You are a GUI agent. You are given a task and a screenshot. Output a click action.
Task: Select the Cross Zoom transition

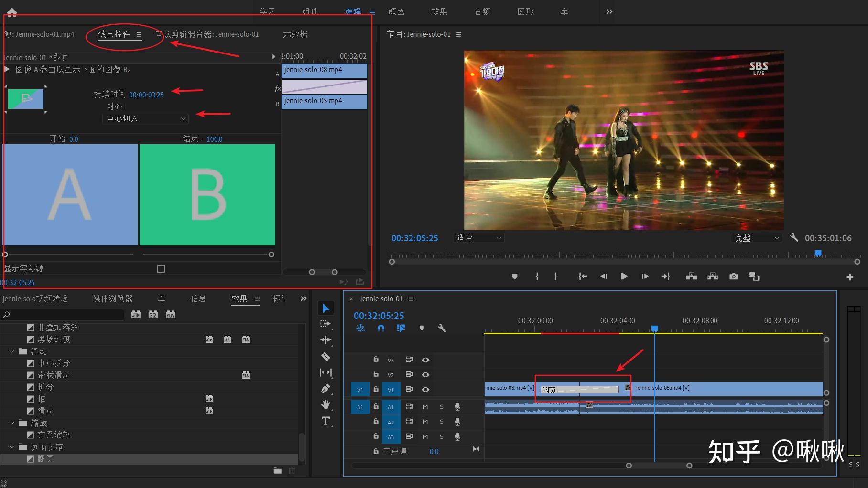tap(54, 435)
